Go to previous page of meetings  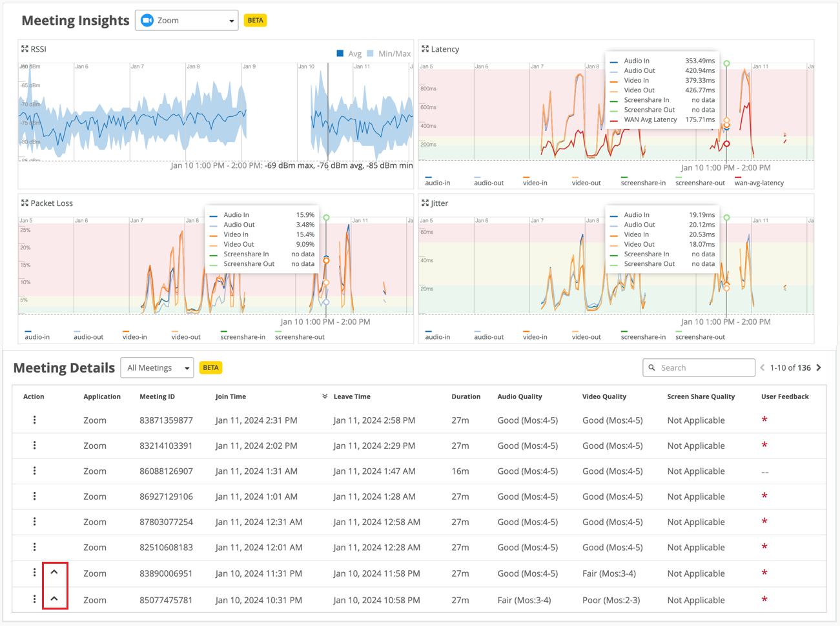pyautogui.click(x=763, y=368)
